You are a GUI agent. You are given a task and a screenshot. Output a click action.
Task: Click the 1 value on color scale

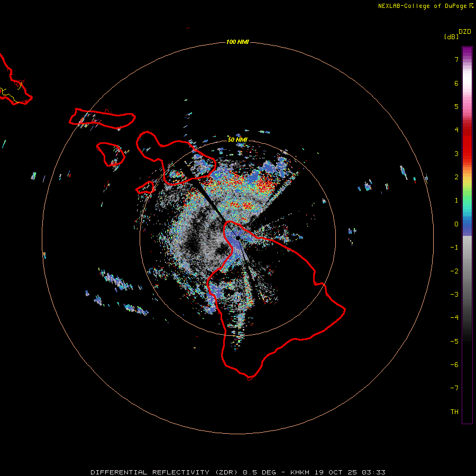coord(456,200)
